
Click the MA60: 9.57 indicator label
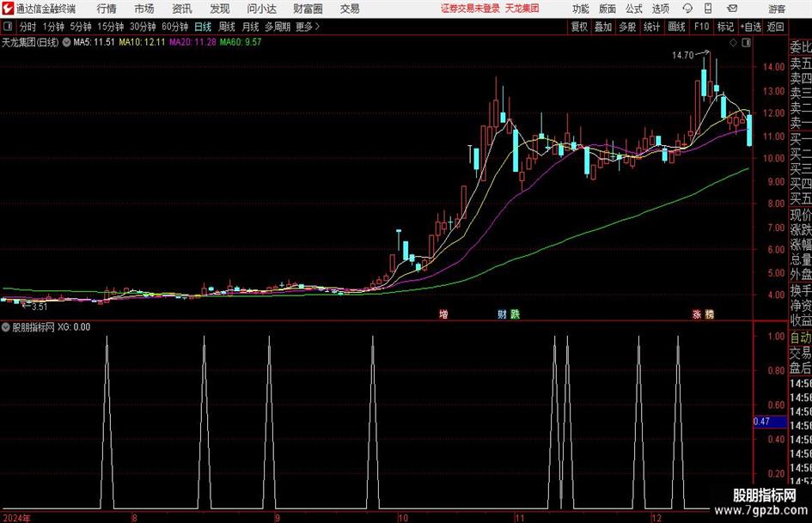point(241,42)
